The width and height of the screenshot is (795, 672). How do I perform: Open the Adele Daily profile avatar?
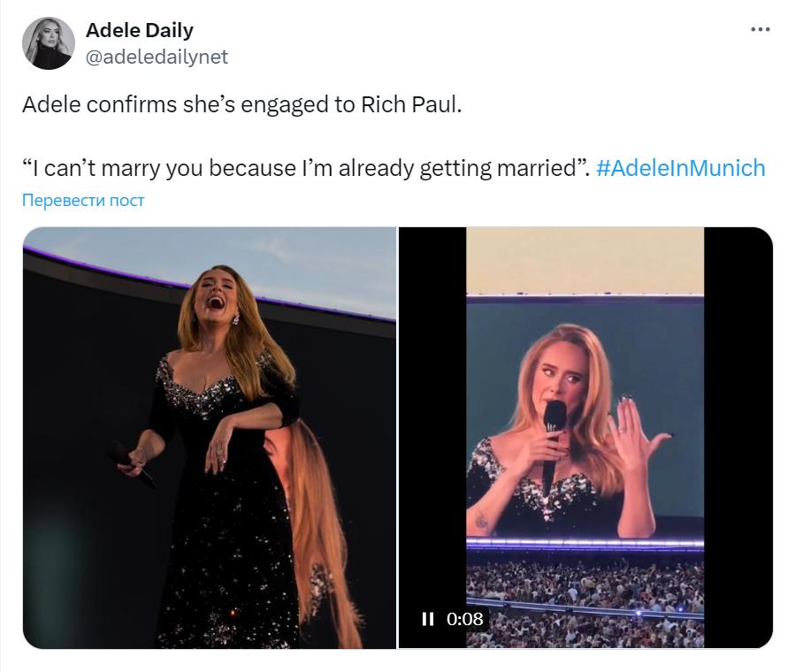tap(49, 43)
